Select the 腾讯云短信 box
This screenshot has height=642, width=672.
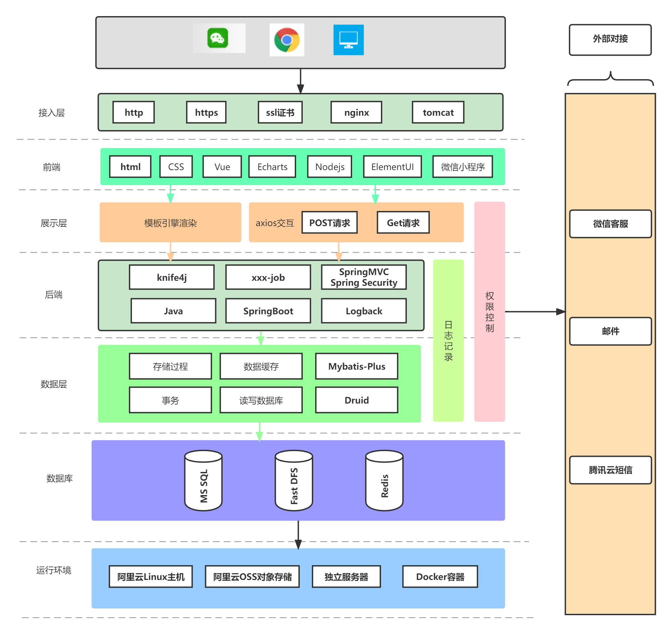610,470
